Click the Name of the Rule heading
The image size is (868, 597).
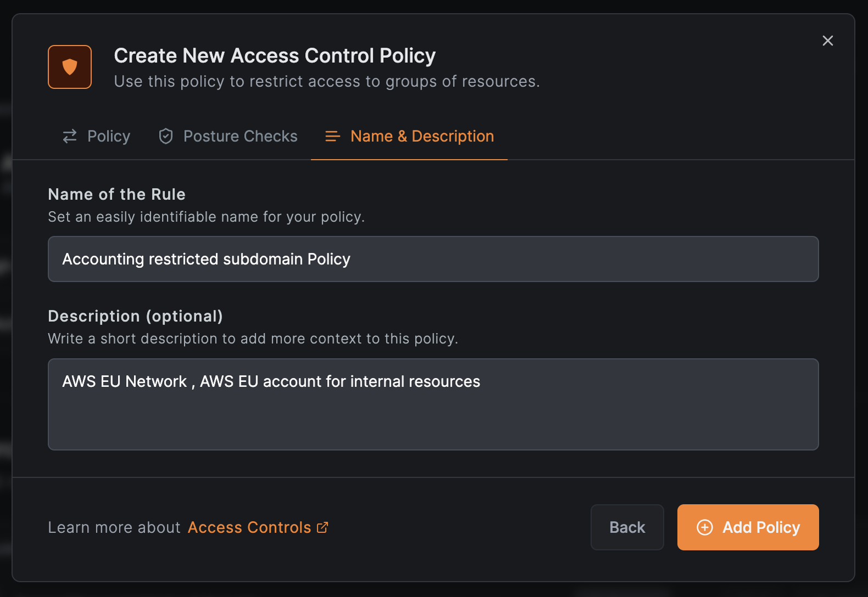click(117, 194)
